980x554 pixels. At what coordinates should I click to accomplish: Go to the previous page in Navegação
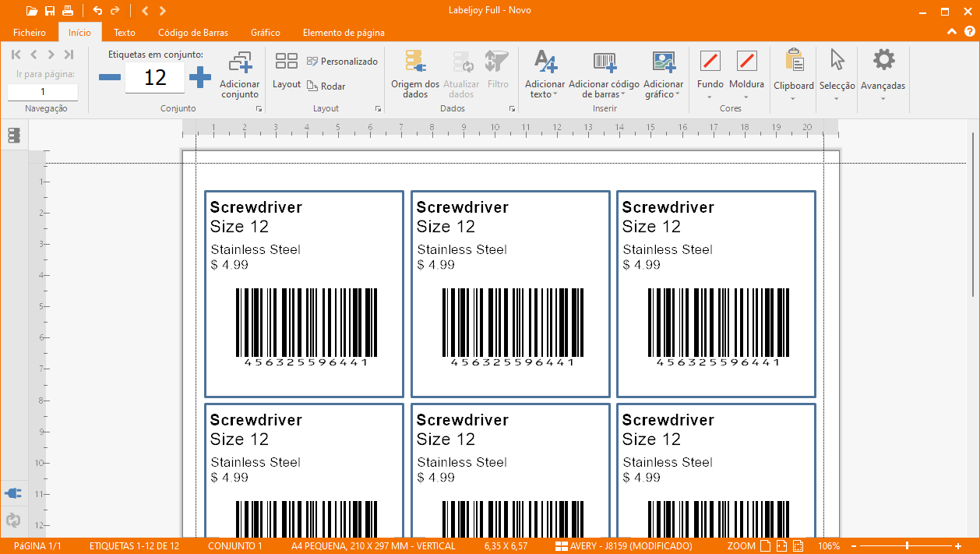point(33,55)
